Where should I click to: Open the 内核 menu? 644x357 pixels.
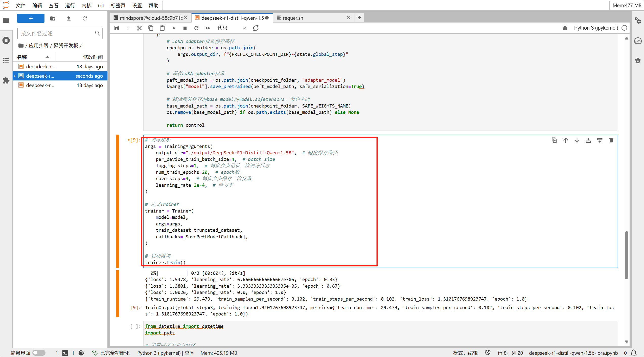point(86,5)
